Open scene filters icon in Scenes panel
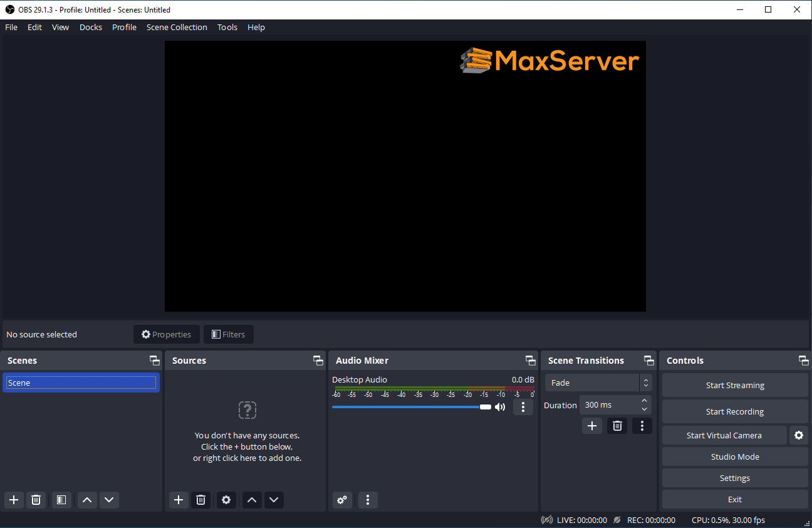Viewport: 812px width, 528px height. (x=61, y=500)
